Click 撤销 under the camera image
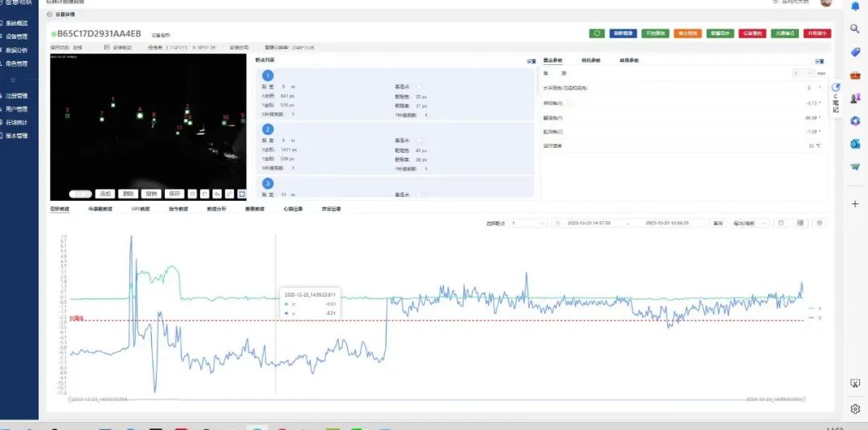Image resolution: width=868 pixels, height=430 pixels. [151, 194]
